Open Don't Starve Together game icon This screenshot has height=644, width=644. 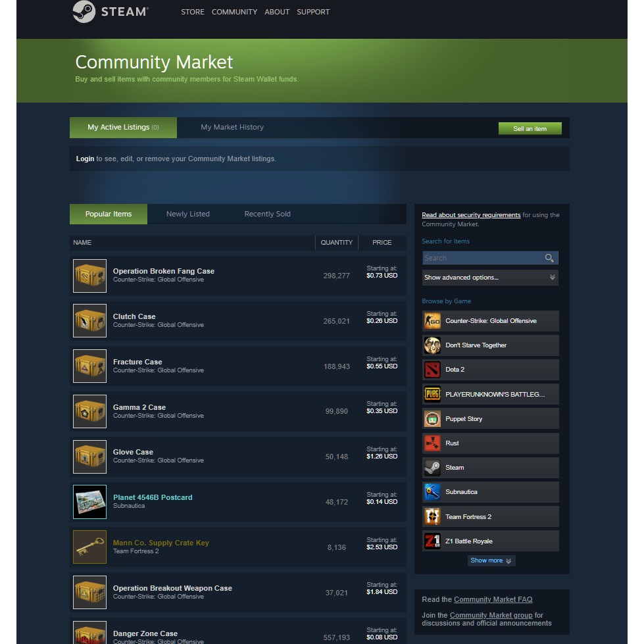pyautogui.click(x=432, y=345)
